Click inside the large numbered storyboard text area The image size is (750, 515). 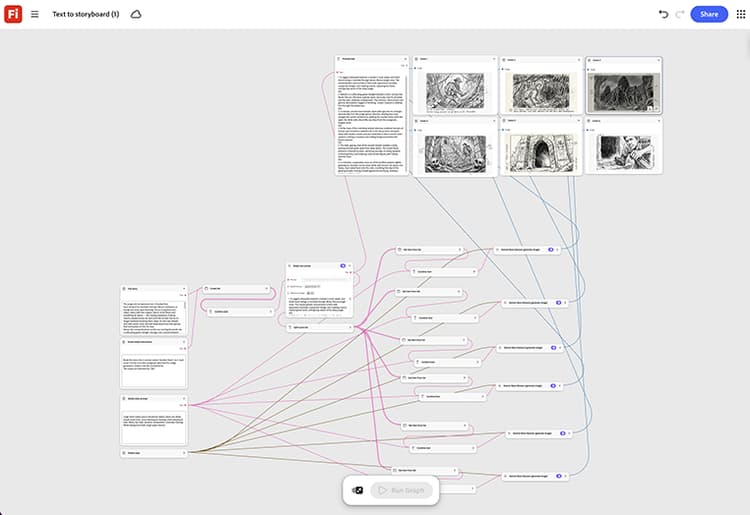coord(371,123)
